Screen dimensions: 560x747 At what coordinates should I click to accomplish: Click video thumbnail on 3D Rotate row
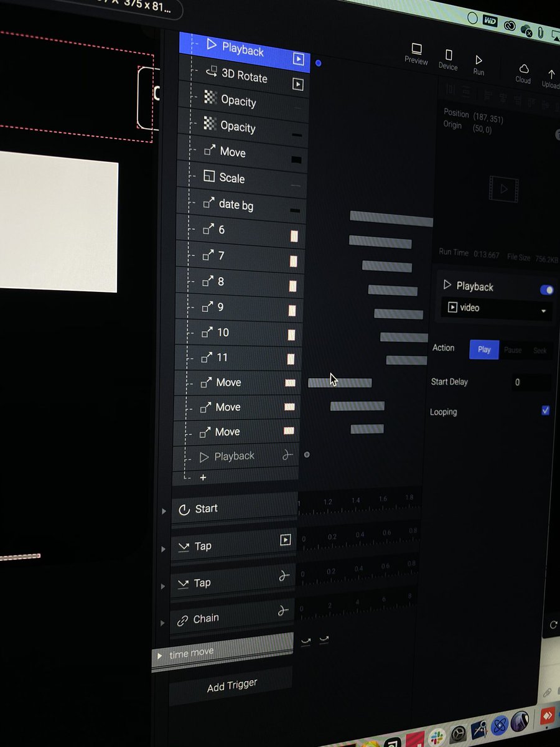pos(298,85)
